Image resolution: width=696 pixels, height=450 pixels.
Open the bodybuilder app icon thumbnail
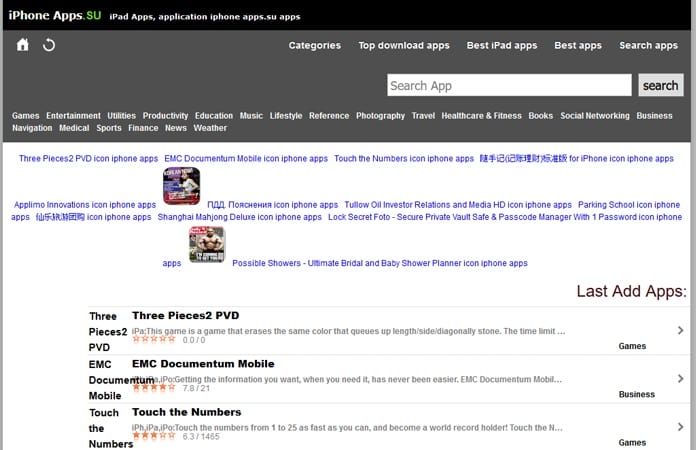pos(207,245)
